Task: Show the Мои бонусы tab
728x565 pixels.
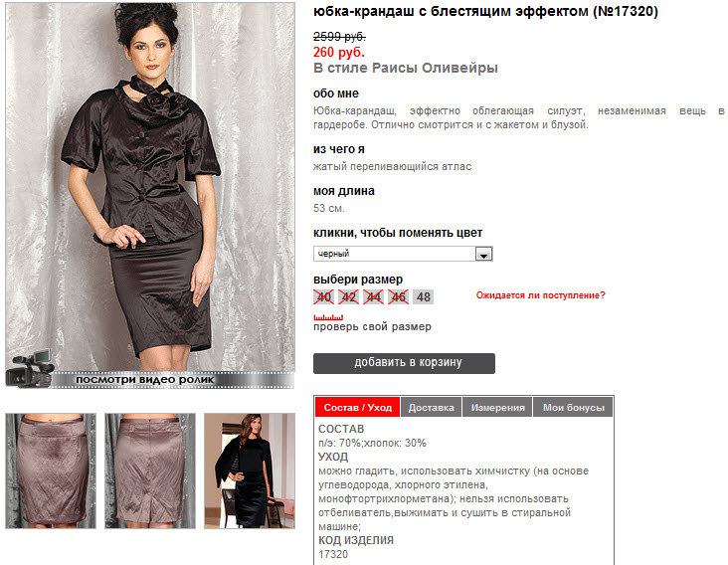Action: point(574,407)
